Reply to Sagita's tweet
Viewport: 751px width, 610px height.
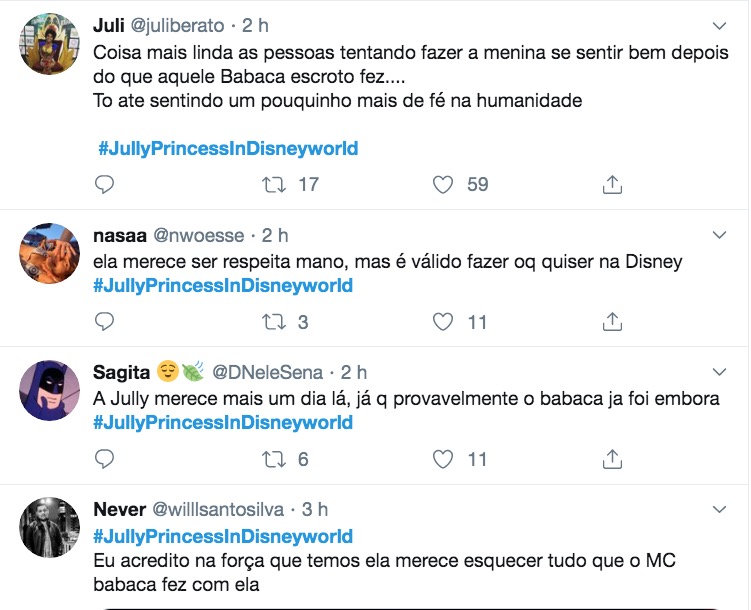coord(104,459)
